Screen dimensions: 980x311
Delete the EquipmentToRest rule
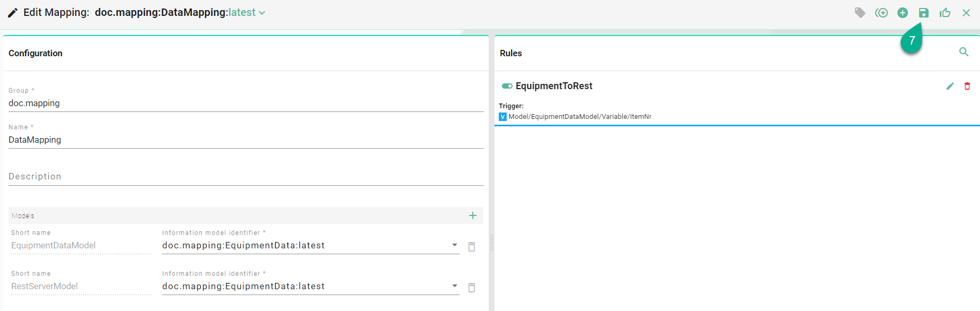[967, 86]
